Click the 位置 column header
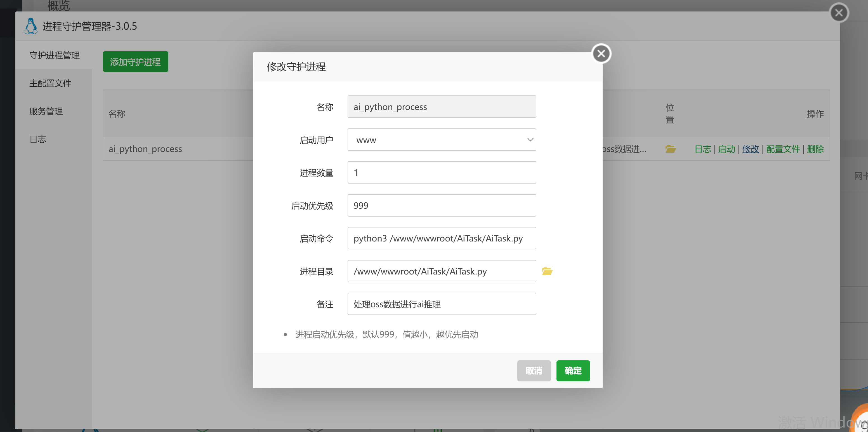868x432 pixels. click(x=670, y=114)
